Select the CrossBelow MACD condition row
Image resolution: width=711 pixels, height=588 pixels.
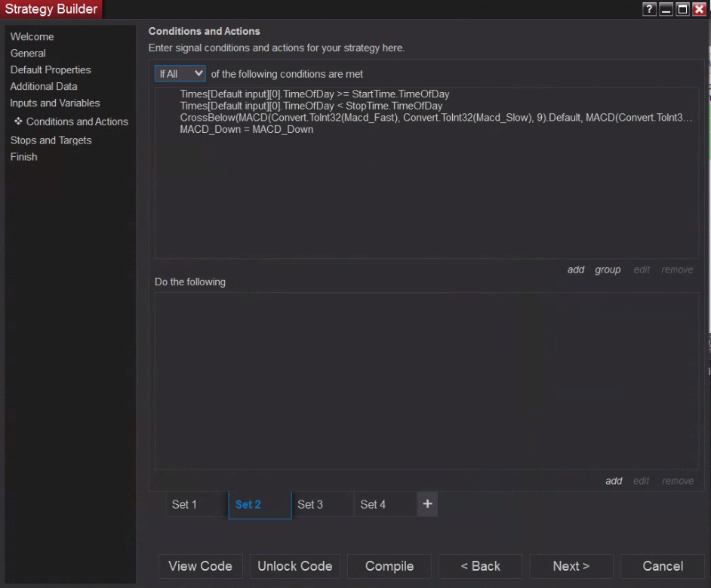(436, 118)
